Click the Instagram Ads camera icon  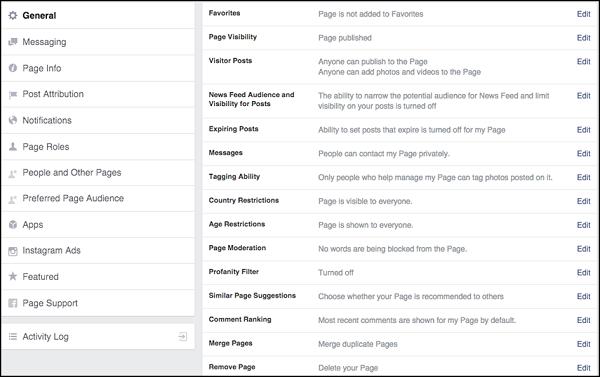[x=13, y=251]
